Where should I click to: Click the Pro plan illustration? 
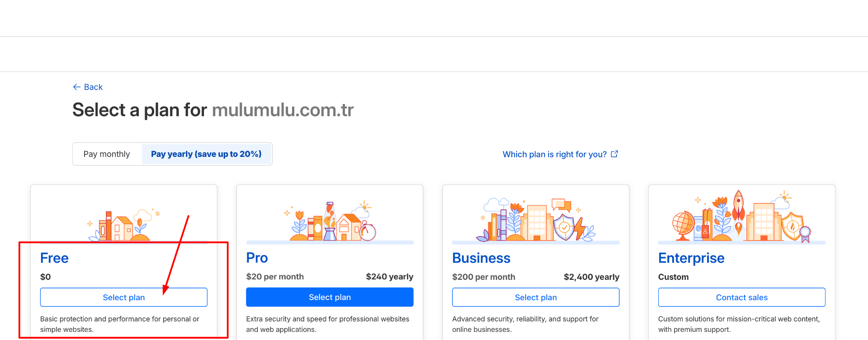click(330, 222)
